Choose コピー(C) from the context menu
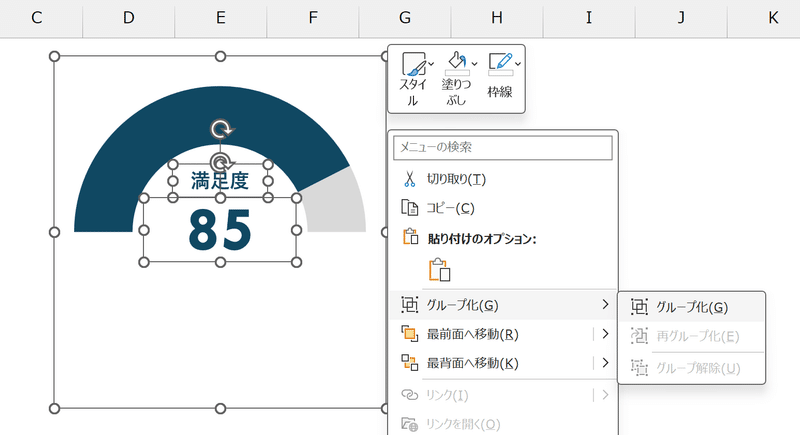Image resolution: width=800 pixels, height=435 pixels. [x=503, y=208]
